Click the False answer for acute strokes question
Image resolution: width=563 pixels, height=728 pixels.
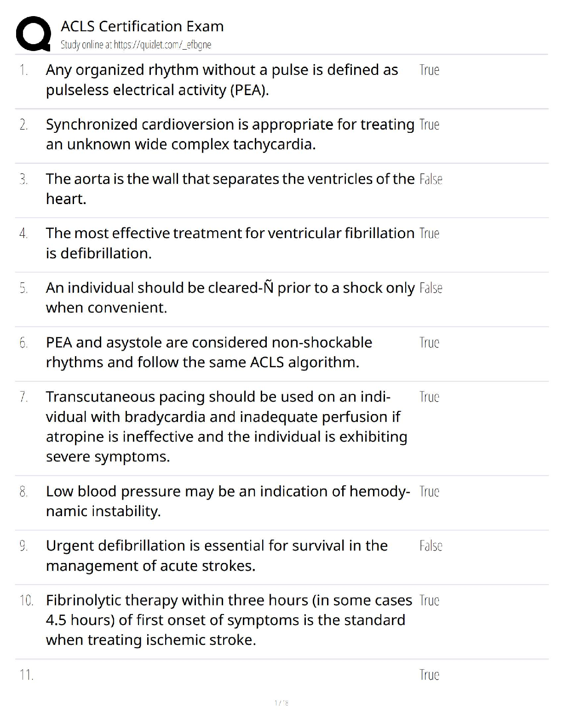(x=431, y=546)
